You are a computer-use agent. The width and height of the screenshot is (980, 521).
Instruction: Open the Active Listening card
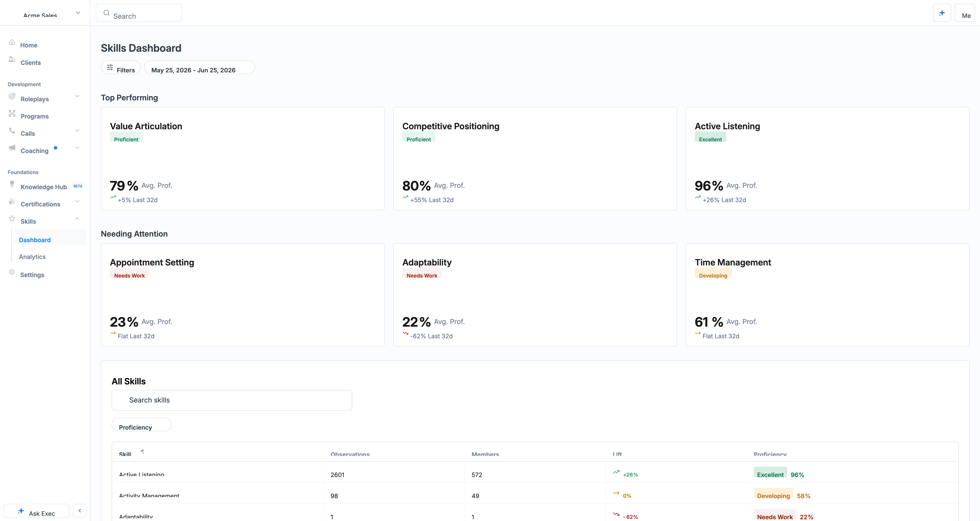(827, 159)
